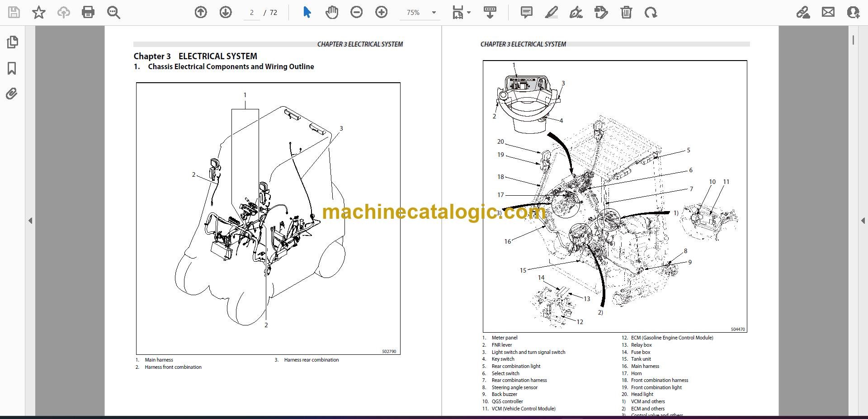The height and width of the screenshot is (419, 868).
Task: Click 'Light switch and turn signal switch' entry
Action: (x=528, y=352)
